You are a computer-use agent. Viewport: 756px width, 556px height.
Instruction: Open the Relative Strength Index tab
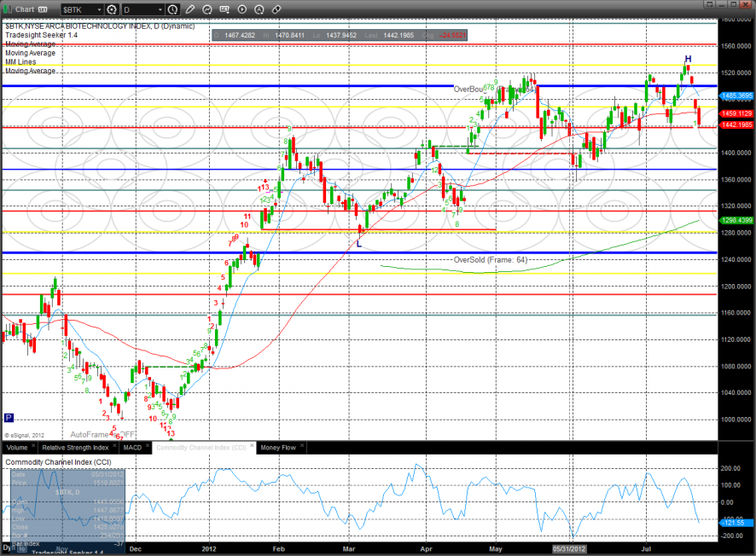point(76,447)
